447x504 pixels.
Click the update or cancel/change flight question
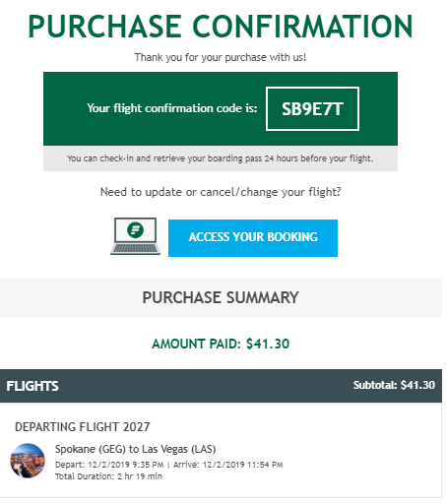coord(221,192)
